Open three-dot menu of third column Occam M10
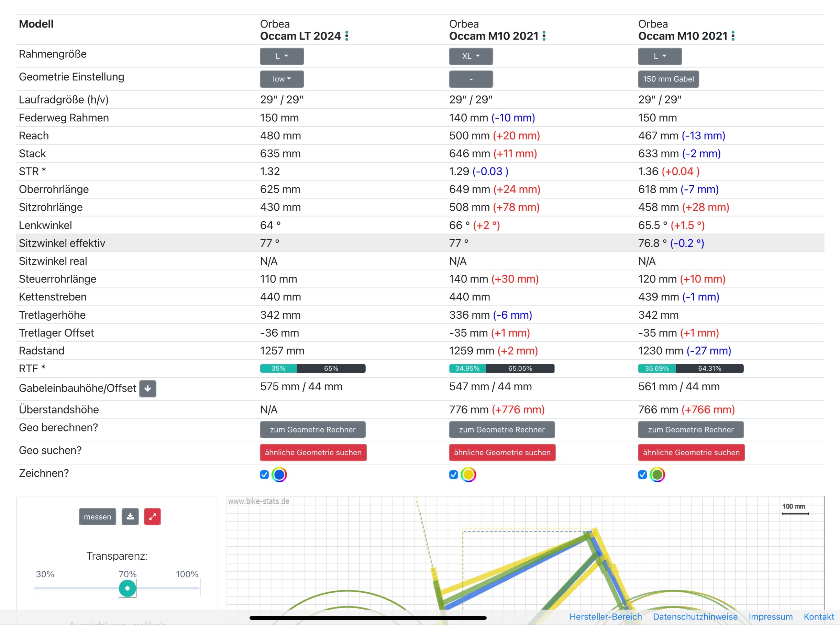 click(733, 36)
